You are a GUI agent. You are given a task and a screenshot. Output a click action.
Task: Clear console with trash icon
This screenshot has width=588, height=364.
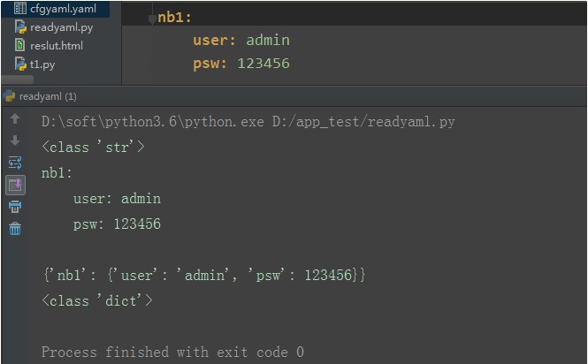[x=15, y=228]
